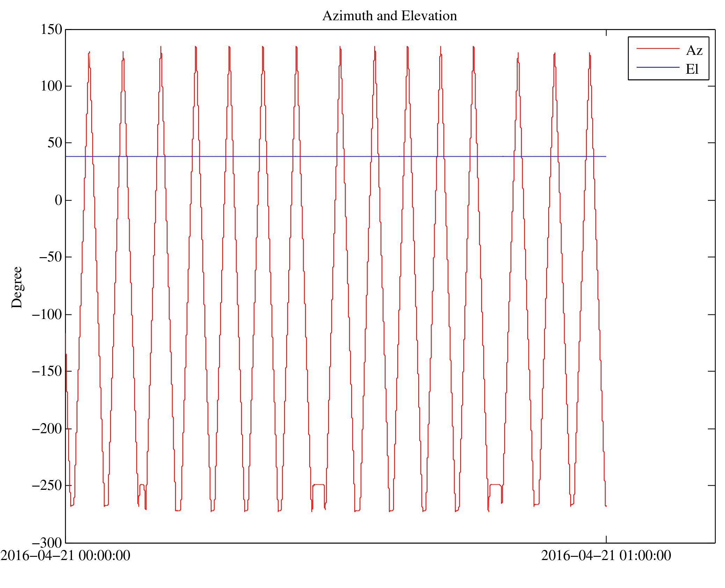Click the blue El line sample in legend
725x588 pixels.
point(658,67)
